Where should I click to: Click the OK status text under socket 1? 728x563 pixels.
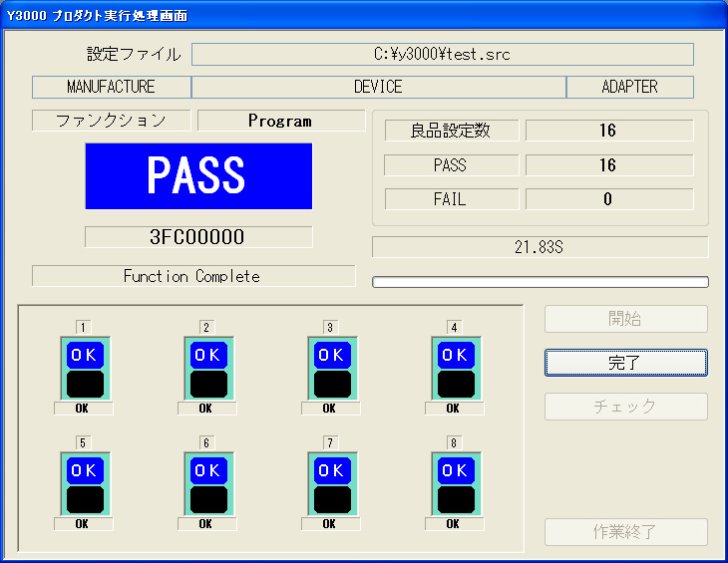pos(83,409)
